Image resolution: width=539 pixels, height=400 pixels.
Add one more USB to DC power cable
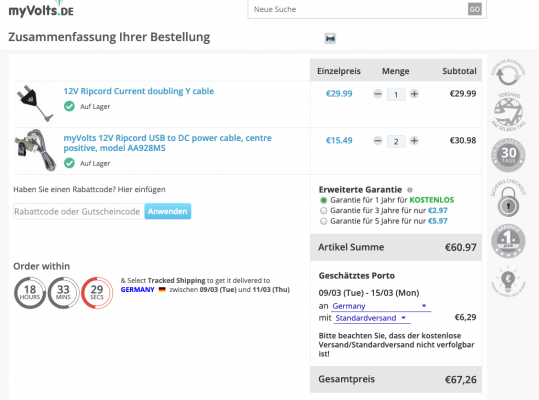click(414, 141)
